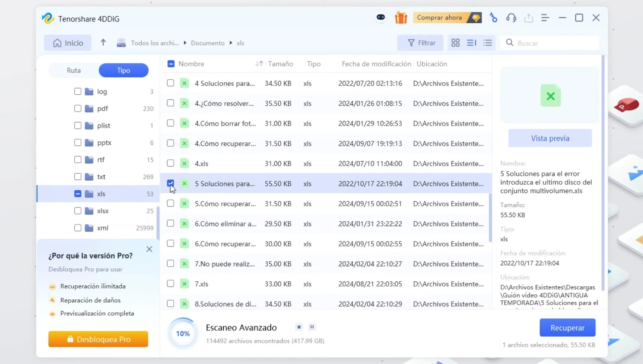Switch to grid thumbnail view
Image resolution: width=643 pixels, height=364 pixels.
click(x=455, y=43)
